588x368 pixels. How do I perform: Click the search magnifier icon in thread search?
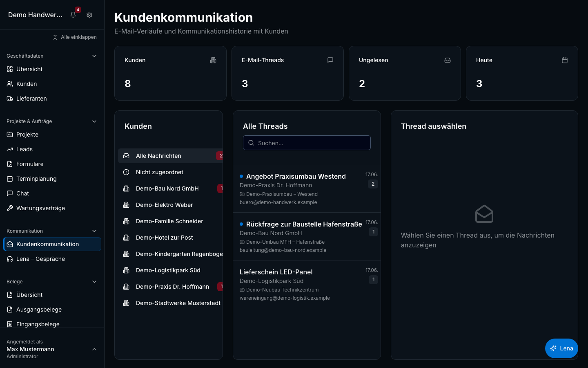click(x=251, y=143)
